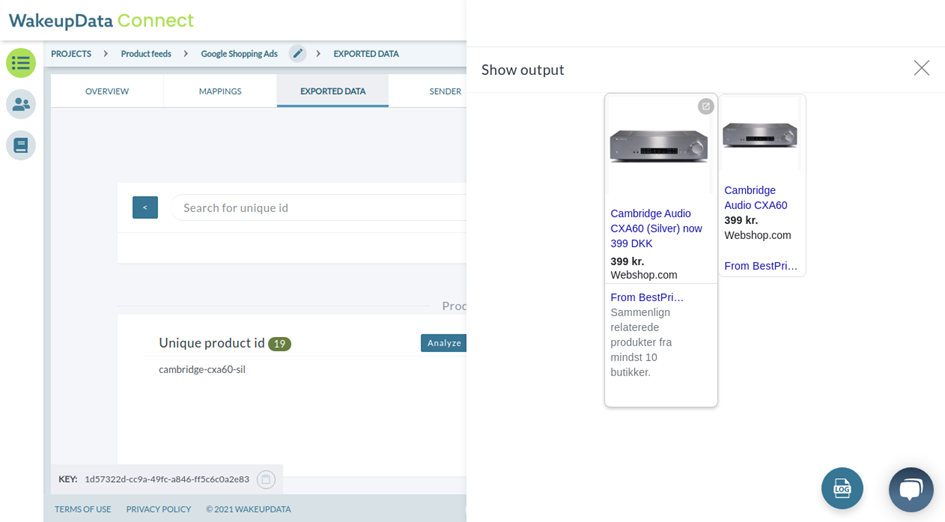Switch to the MAPPINGS tab
This screenshot has width=945, height=522.
[x=220, y=91]
